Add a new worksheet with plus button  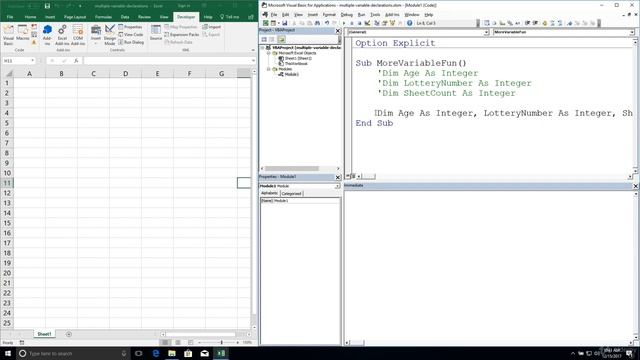[69, 334]
